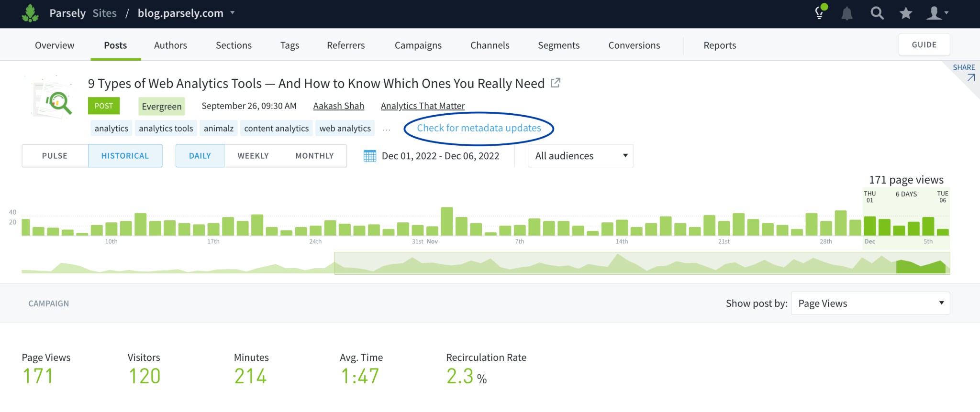This screenshot has width=980, height=412.
Task: Switch to PULSE view
Action: 55,156
